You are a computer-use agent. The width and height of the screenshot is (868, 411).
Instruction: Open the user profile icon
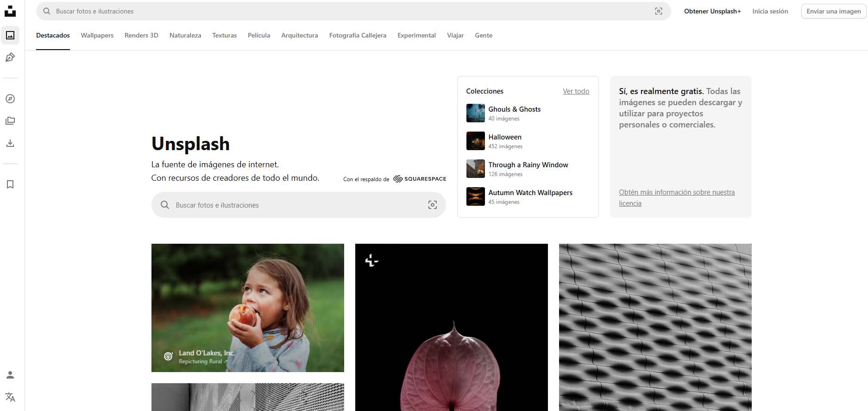coord(10,375)
